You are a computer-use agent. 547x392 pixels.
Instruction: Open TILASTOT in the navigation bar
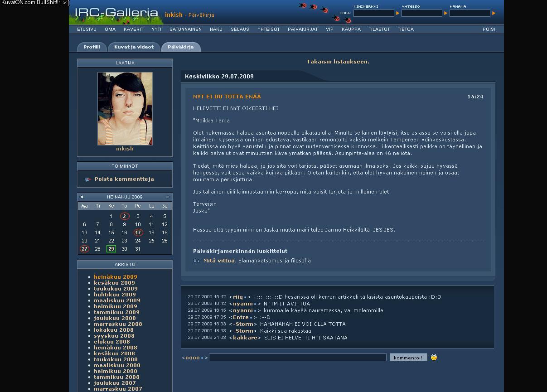(379, 29)
